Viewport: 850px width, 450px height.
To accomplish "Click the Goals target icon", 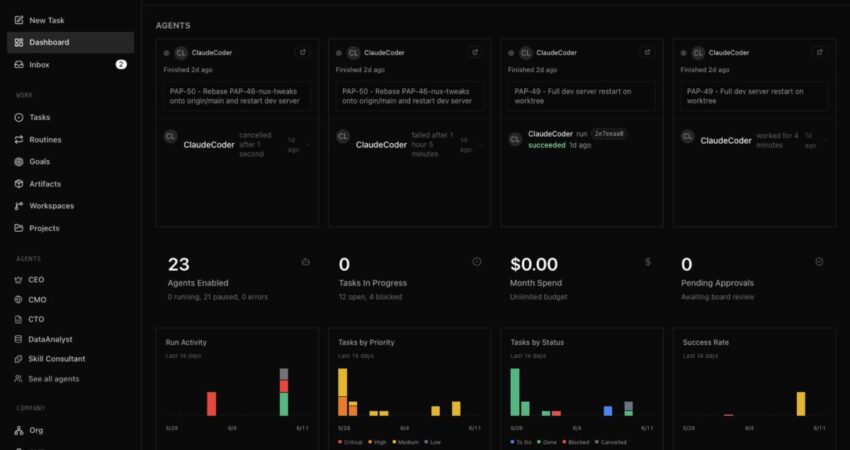I will tap(19, 162).
